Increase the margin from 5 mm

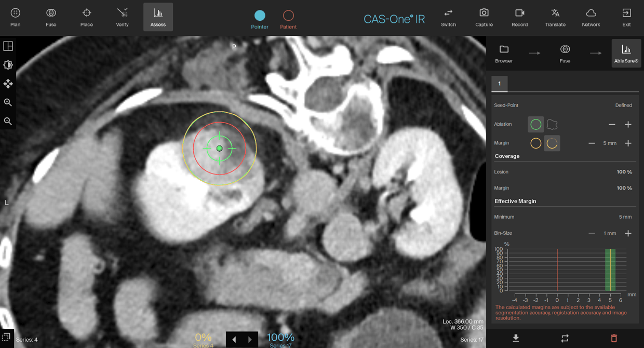point(628,143)
